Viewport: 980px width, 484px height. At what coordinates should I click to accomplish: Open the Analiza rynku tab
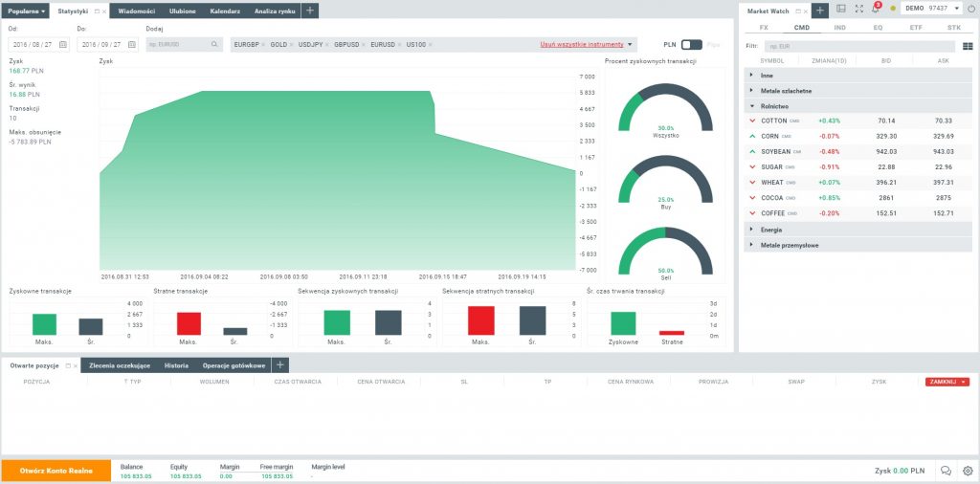[x=275, y=11]
